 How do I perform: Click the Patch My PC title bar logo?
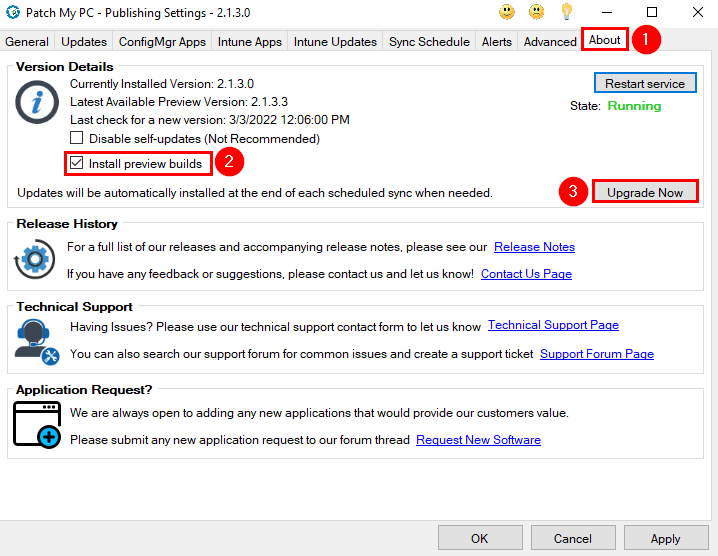click(x=13, y=12)
